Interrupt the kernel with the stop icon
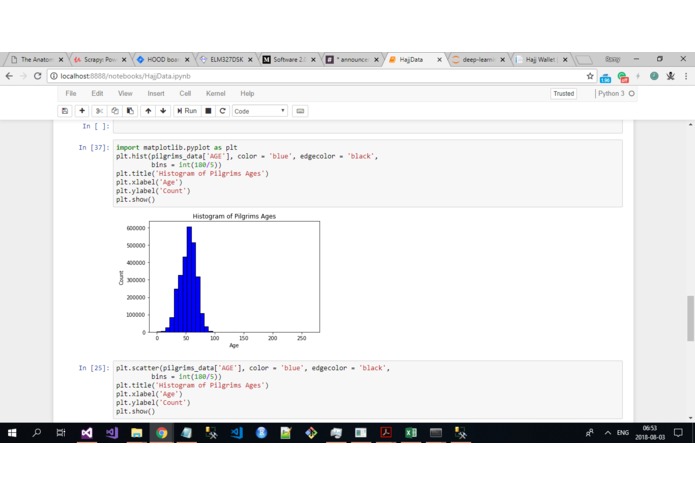The image size is (695, 494). [x=208, y=111]
